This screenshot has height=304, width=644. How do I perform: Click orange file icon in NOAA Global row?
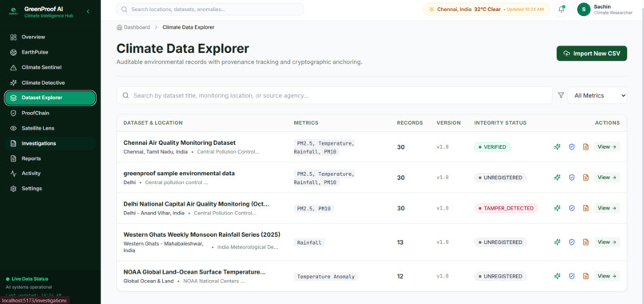point(586,276)
